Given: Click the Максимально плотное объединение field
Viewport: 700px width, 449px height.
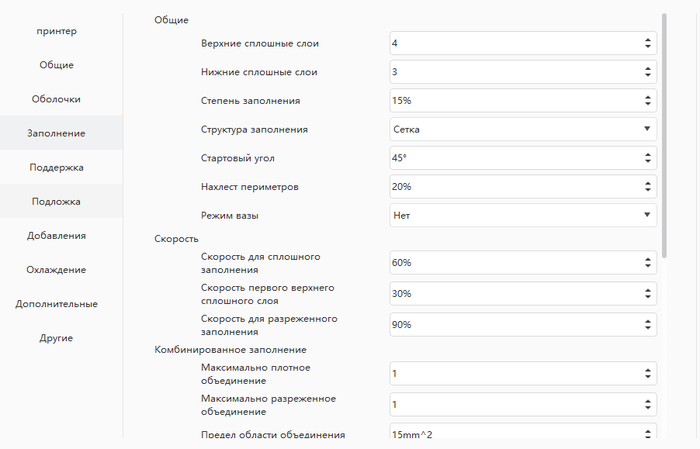Looking at the screenshot, I should point(523,374).
